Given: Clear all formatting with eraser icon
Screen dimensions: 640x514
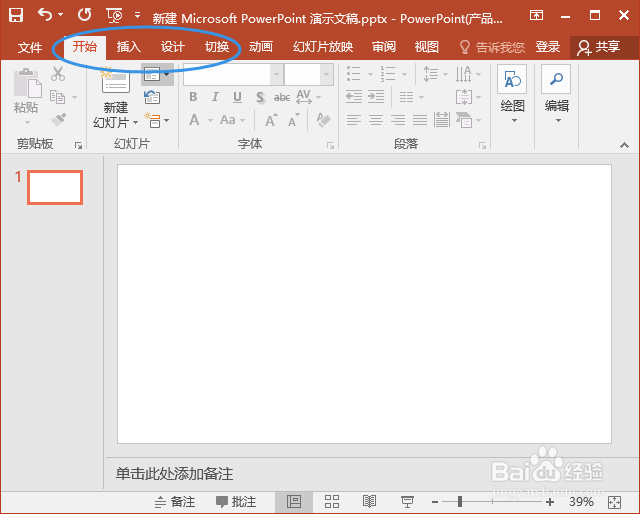Looking at the screenshot, I should coord(323,120).
